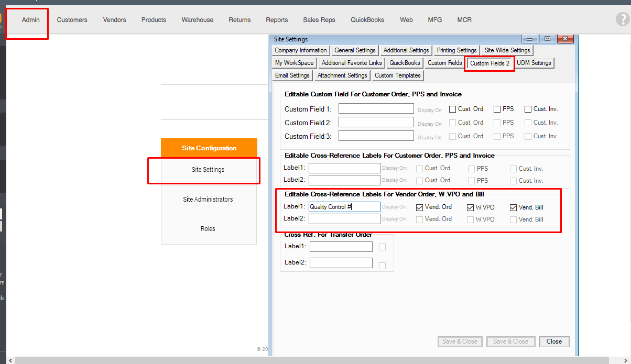Uncheck Vend. Ord for Label1

point(419,207)
